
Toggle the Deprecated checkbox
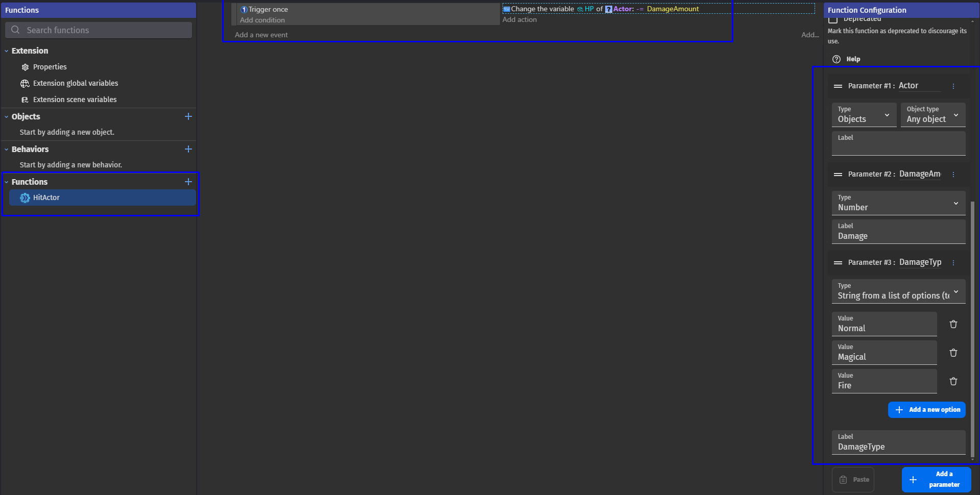833,19
